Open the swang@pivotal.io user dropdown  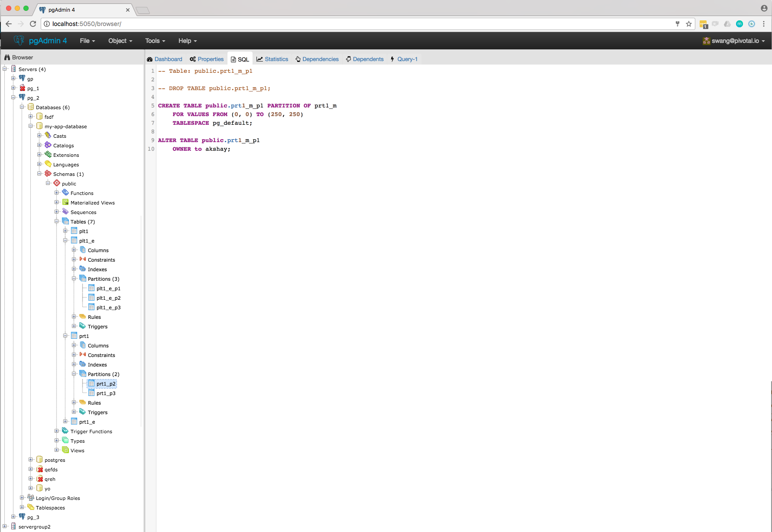734,41
